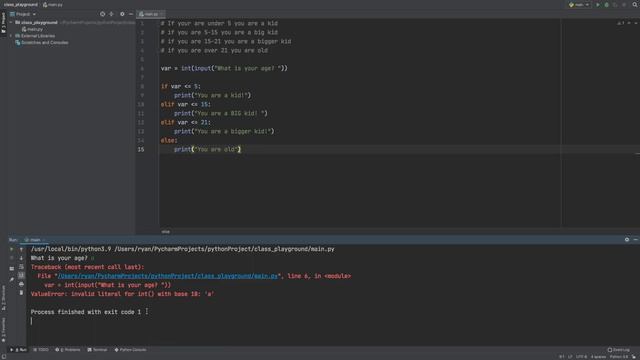Click 'You are old' print statement
This screenshot has width=640, height=360.
207,149
